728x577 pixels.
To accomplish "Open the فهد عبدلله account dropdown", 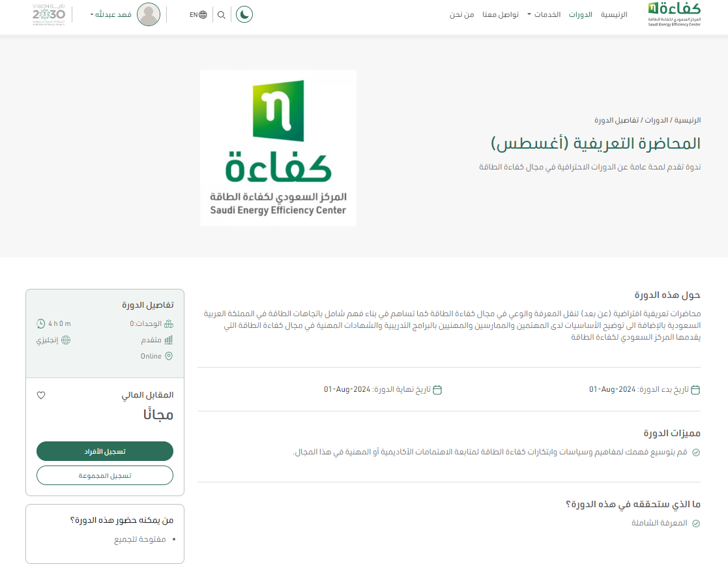I will tap(111, 14).
